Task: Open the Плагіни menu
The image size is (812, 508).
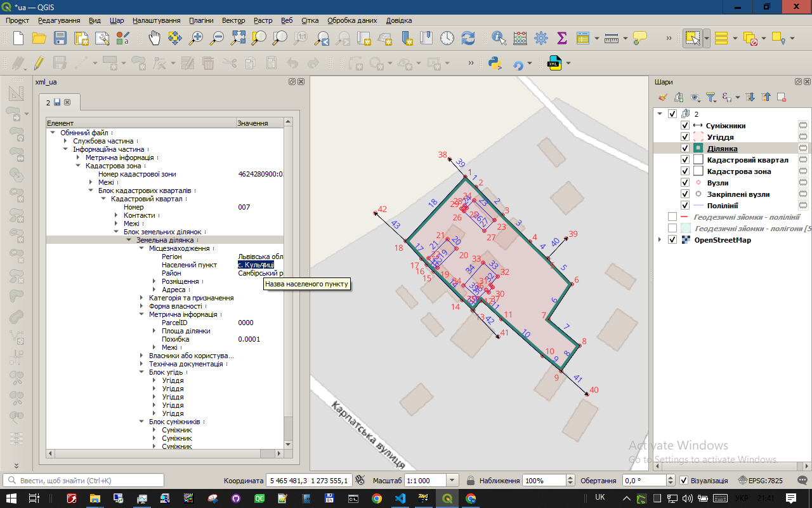Action: (x=201, y=20)
